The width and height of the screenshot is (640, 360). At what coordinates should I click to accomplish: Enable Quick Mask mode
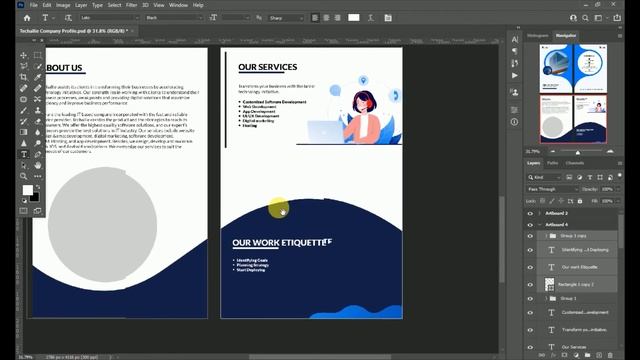click(24, 211)
